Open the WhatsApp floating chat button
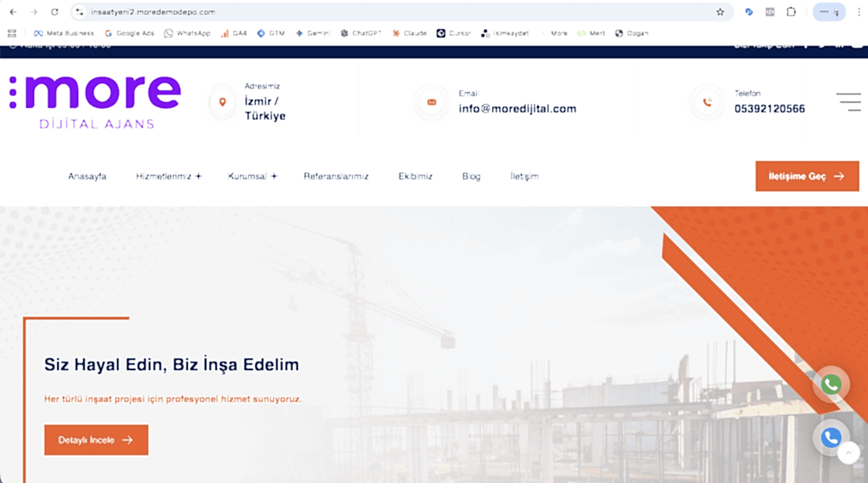The height and width of the screenshot is (483, 868). point(830,385)
